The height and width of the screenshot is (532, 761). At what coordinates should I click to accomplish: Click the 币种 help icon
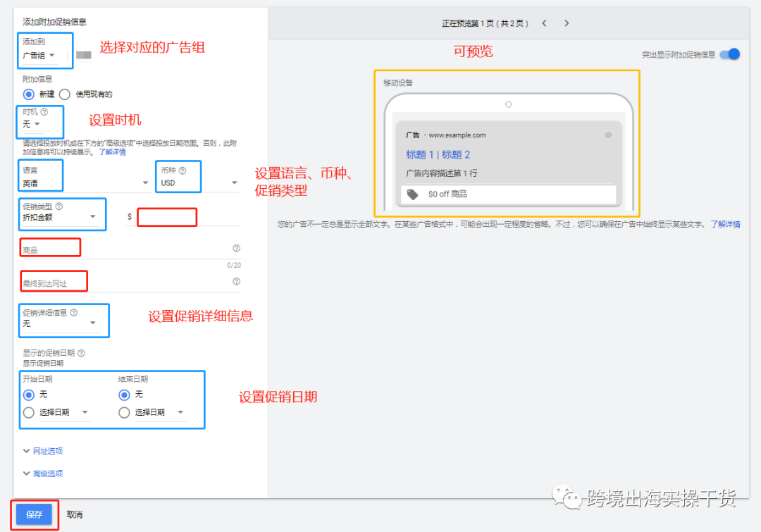183,171
